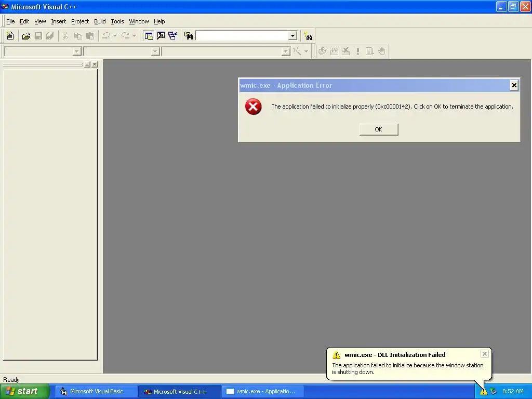Screen dimensions: 532x399
Task: Open the Undo history dropdown arrow
Action: pos(115,36)
